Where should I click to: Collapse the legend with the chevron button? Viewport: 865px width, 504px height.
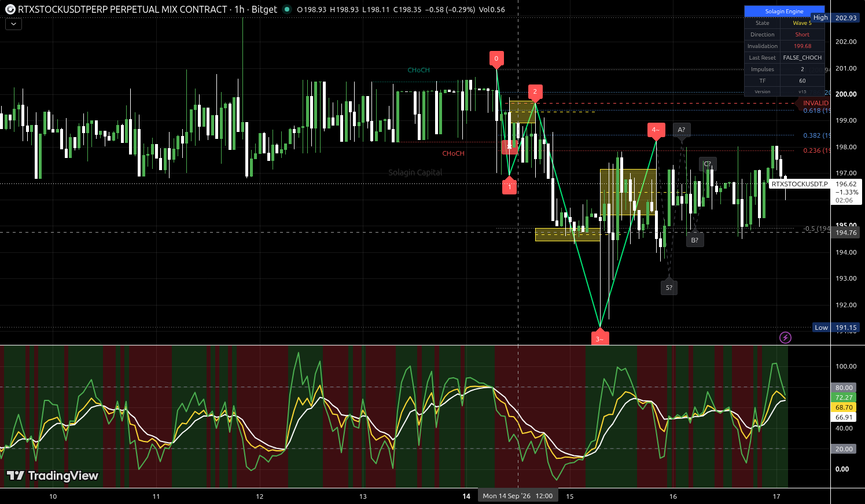click(13, 24)
